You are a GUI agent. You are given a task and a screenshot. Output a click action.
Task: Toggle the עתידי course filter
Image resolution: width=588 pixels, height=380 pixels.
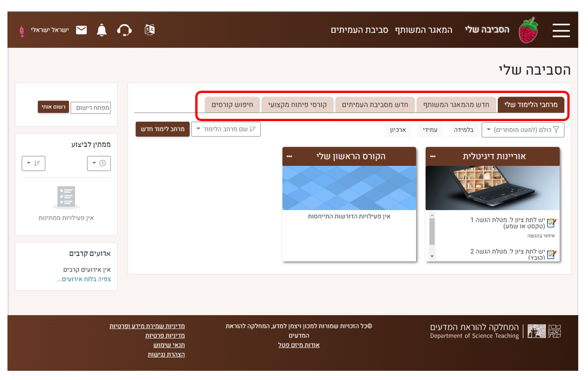tap(430, 130)
